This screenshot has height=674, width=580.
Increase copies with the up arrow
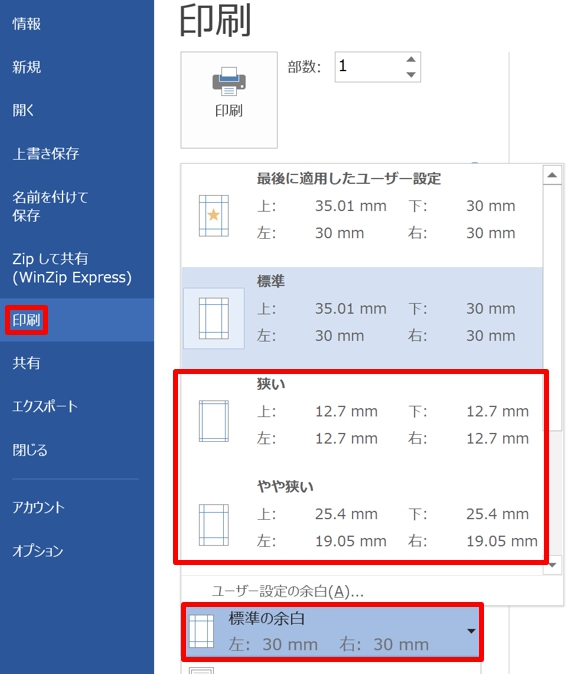point(411,59)
